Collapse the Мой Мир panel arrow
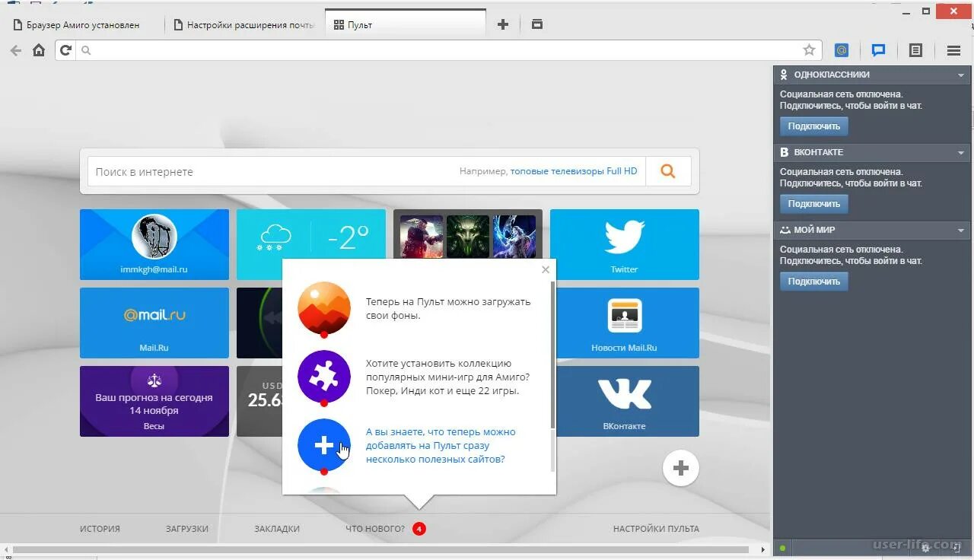The height and width of the screenshot is (560, 974). coord(961,231)
